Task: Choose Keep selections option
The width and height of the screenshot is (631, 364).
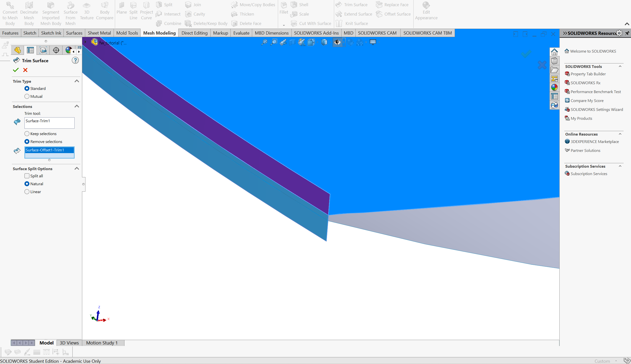Action: [27, 134]
